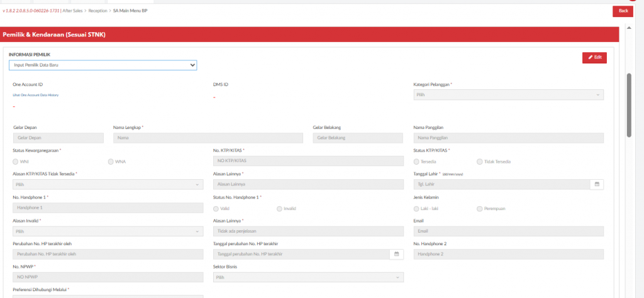Screen dimensions: 644x298
Task: Mark Handphone 1 status as Valid
Action: 216,208
